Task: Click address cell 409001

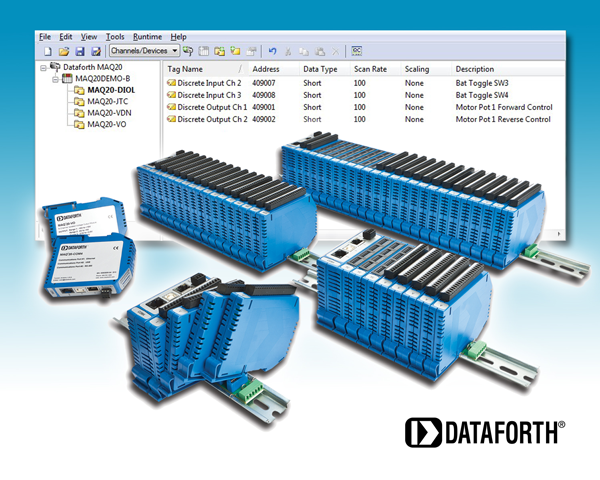Action: tap(264, 107)
